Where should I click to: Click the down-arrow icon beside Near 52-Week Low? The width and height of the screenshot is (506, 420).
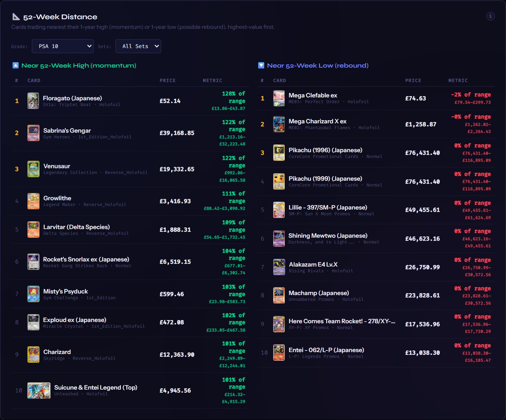tap(261, 65)
